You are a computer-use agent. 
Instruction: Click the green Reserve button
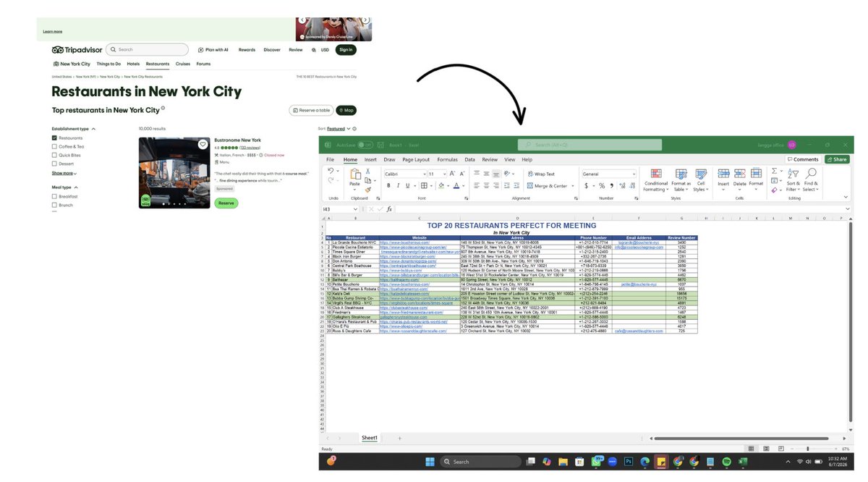tap(226, 203)
